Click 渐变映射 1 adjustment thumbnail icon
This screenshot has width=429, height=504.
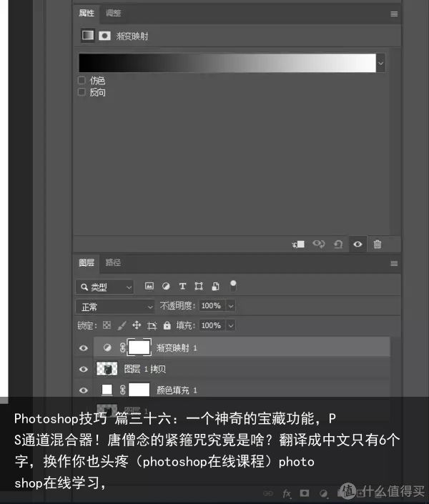tap(107, 347)
